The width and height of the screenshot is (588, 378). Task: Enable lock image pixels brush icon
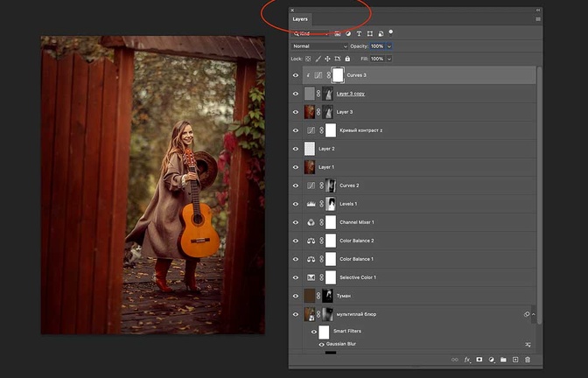318,59
